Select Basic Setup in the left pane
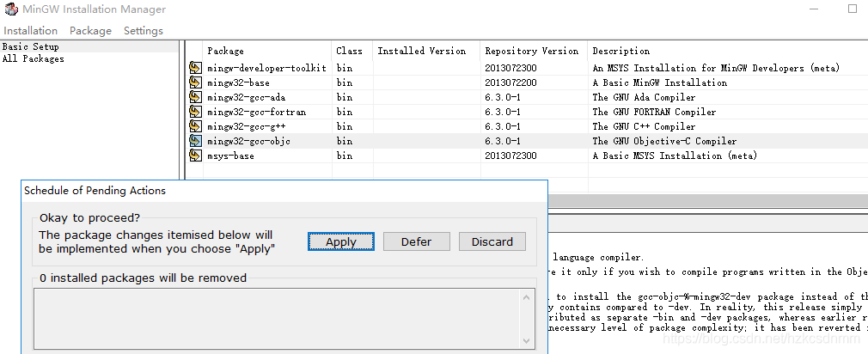This screenshot has width=868, height=354. point(30,46)
